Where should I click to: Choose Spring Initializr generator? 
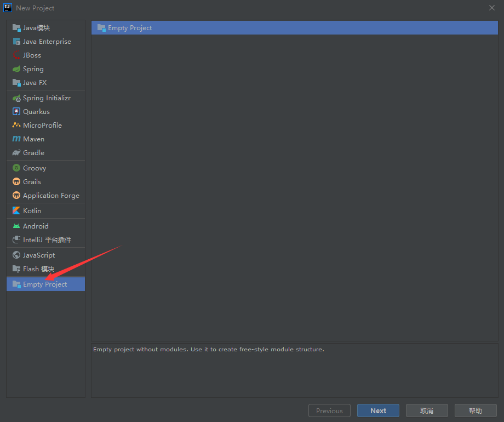point(45,98)
